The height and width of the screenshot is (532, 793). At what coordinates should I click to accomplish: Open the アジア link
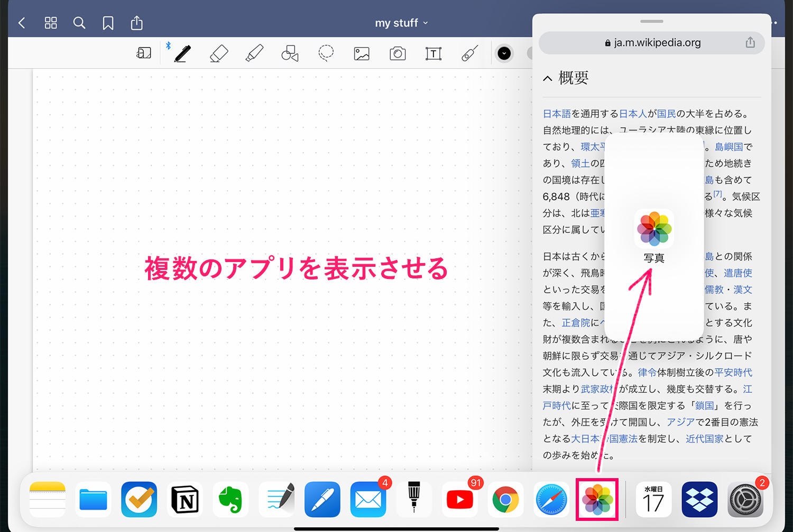point(680,422)
